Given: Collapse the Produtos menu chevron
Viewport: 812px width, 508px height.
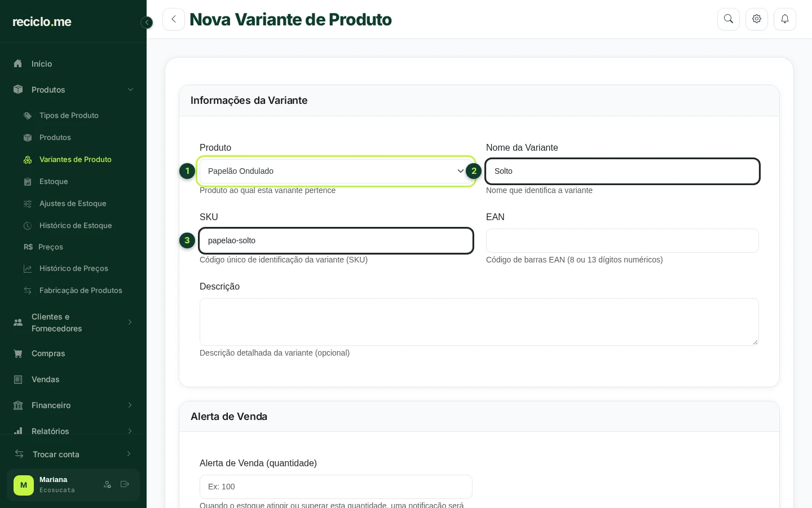Looking at the screenshot, I should pos(130,90).
